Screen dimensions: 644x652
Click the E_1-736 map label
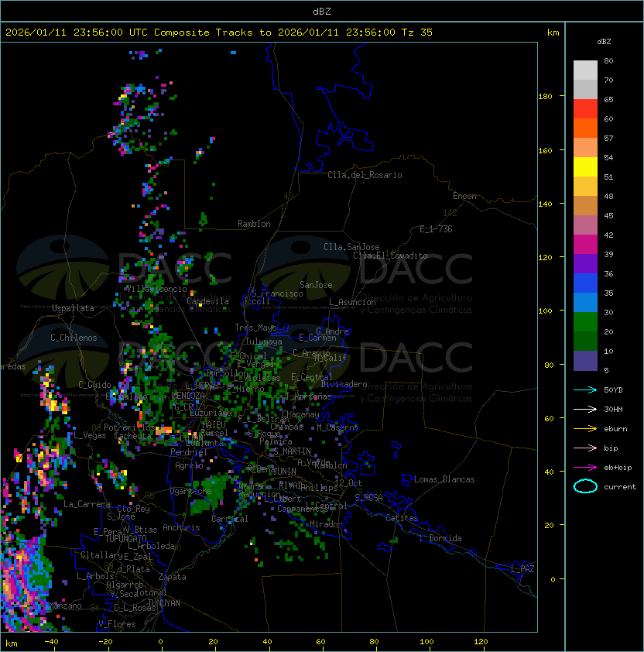pyautogui.click(x=436, y=229)
